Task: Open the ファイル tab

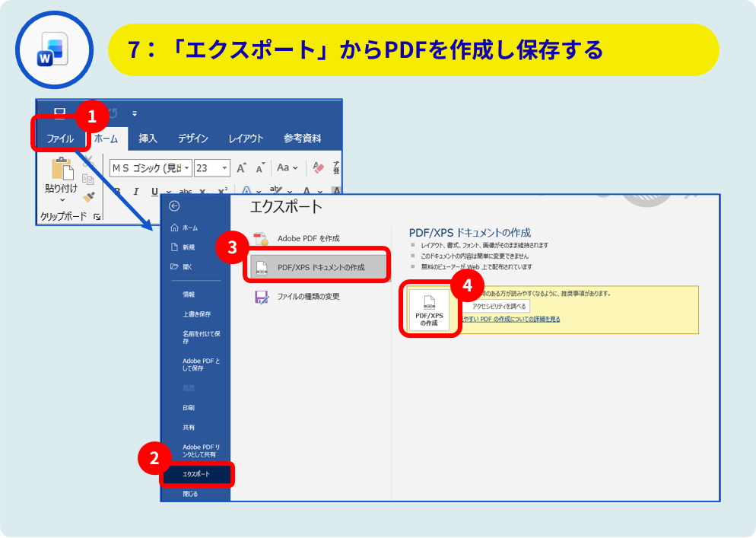Action: [x=60, y=138]
